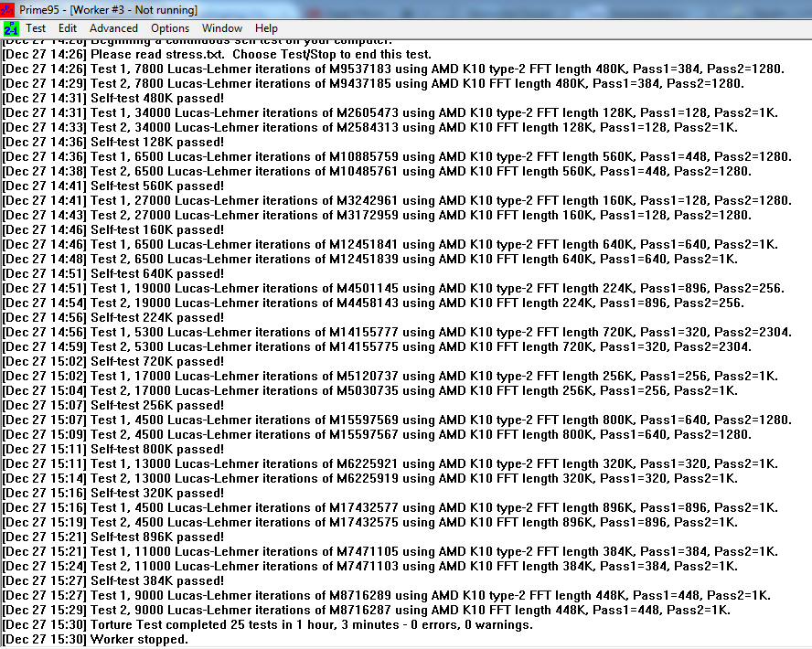The width and height of the screenshot is (812, 649).
Task: Select the M3172959 log line
Action: tap(377, 216)
